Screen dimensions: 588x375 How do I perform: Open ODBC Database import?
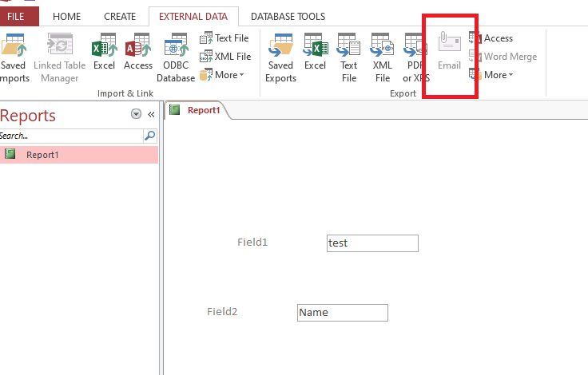click(x=176, y=57)
